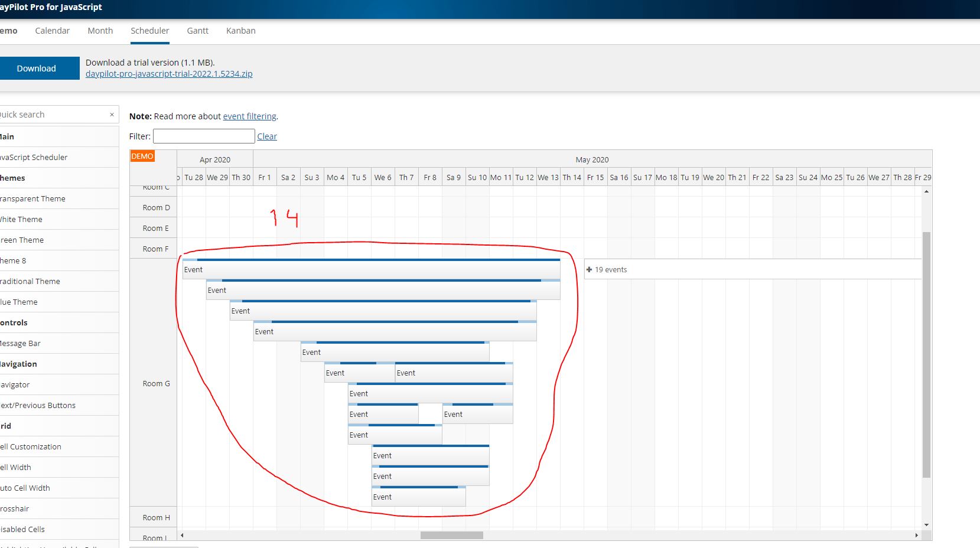Click the scheduler vertical scrollbar thumb

(926, 354)
